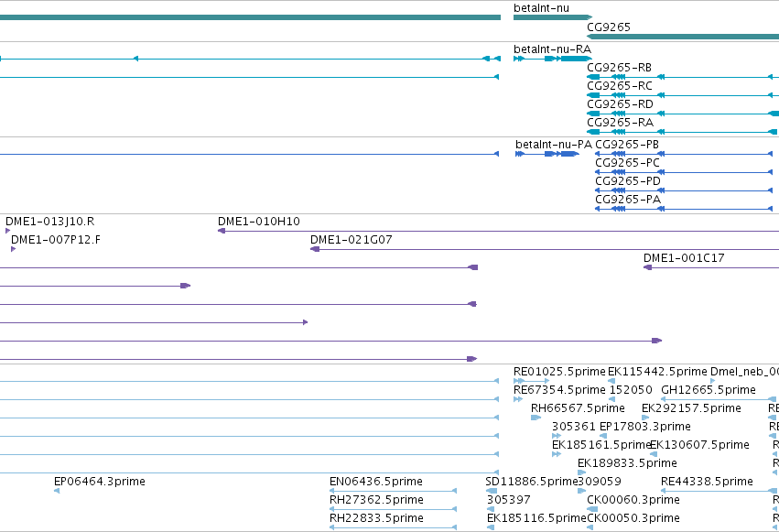Screen dimensions: 779x532
Task: Select the CG9265-PA protein feature
Action: coord(684,209)
